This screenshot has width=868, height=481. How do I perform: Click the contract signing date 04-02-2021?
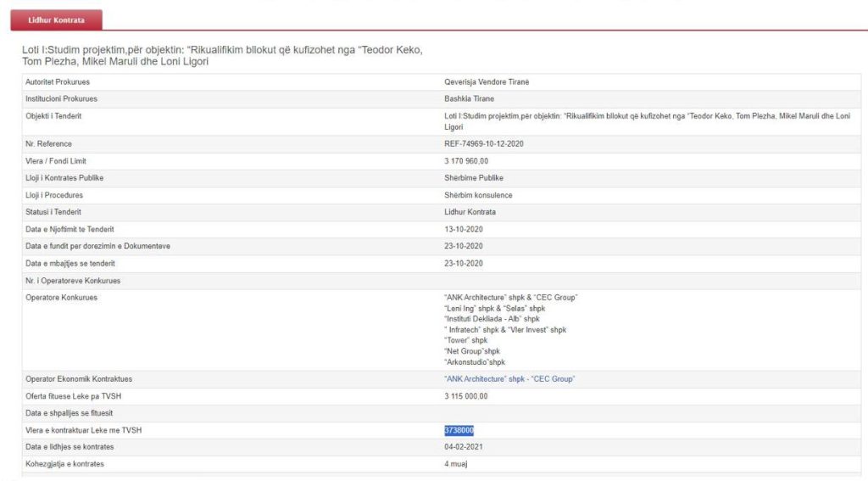click(x=464, y=447)
